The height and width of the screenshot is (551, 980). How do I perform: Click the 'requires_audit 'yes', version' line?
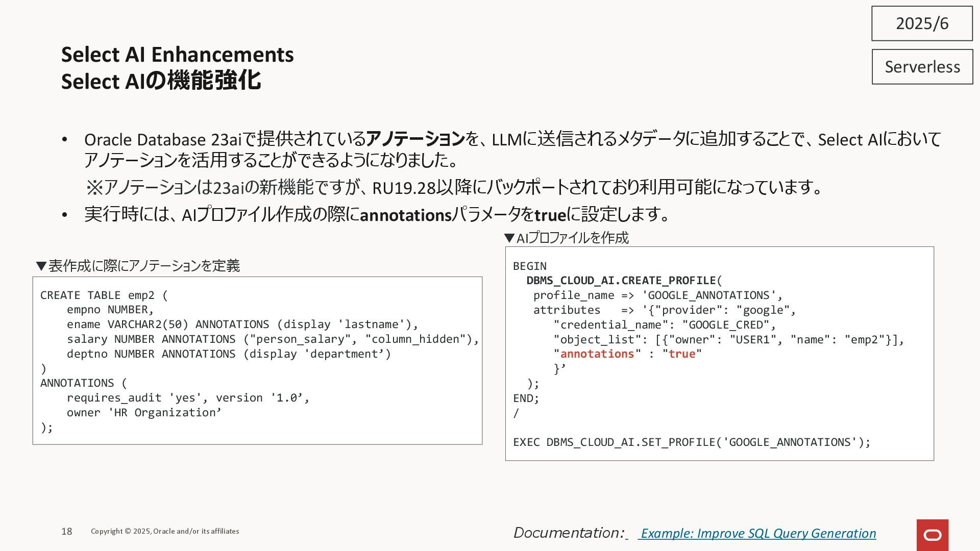point(188,398)
